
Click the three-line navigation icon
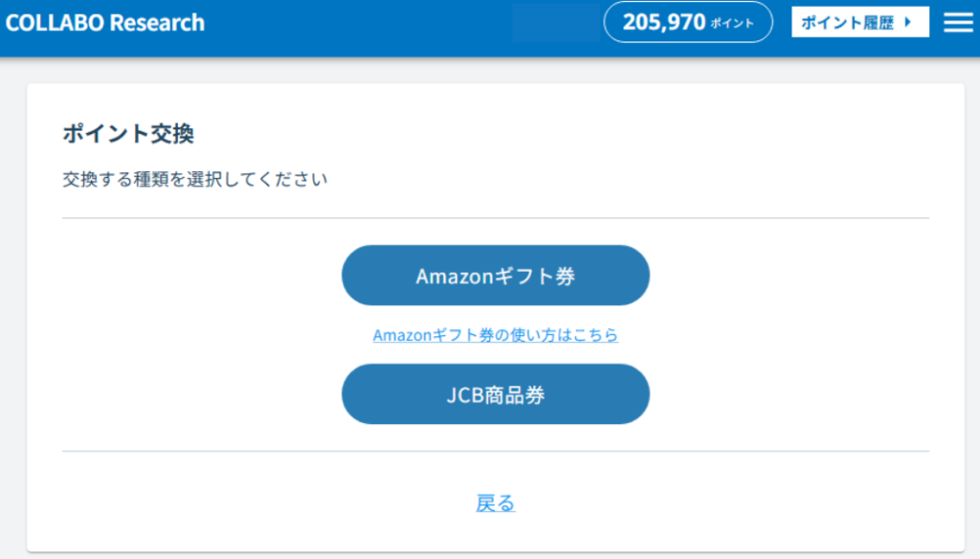pos(958,21)
